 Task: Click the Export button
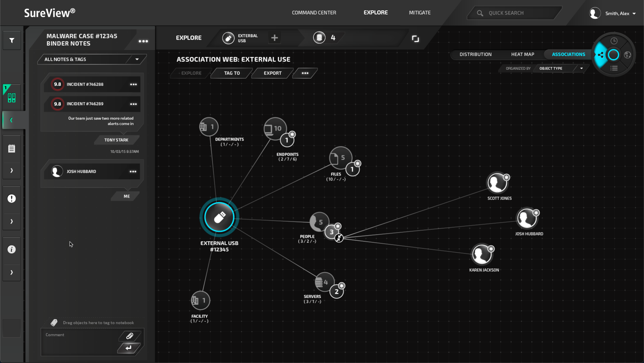pos(272,73)
